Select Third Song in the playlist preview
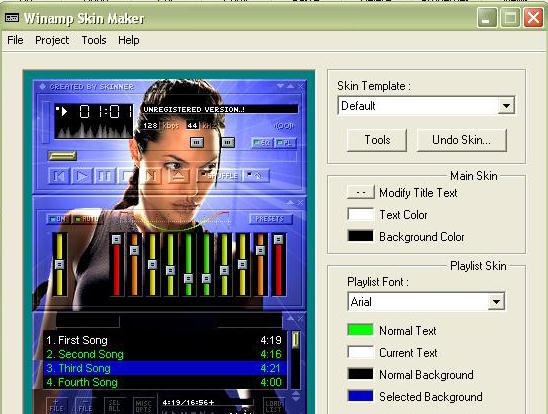The image size is (548, 414). (166, 368)
